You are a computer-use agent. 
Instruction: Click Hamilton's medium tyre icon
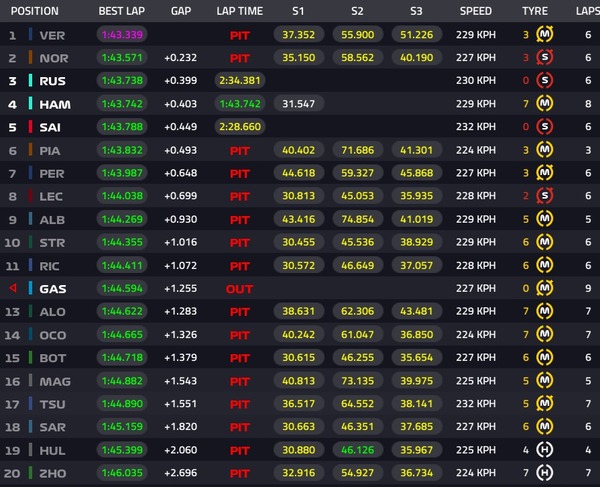click(545, 103)
